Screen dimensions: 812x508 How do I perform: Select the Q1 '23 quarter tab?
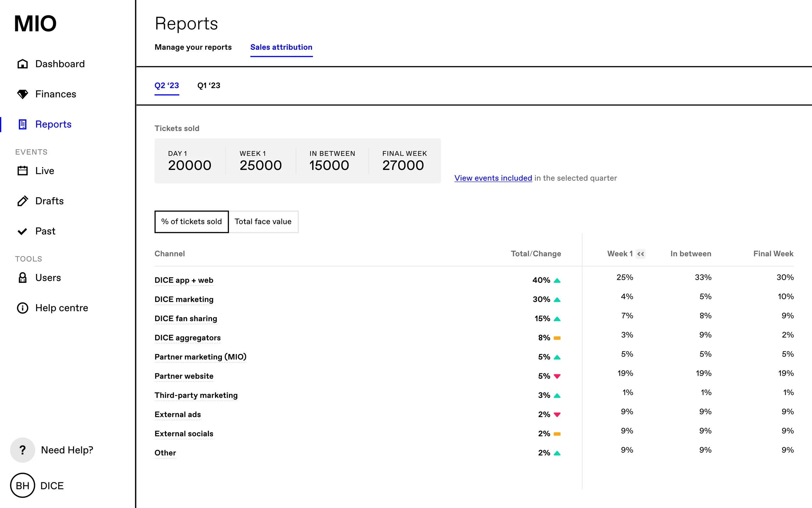click(209, 86)
